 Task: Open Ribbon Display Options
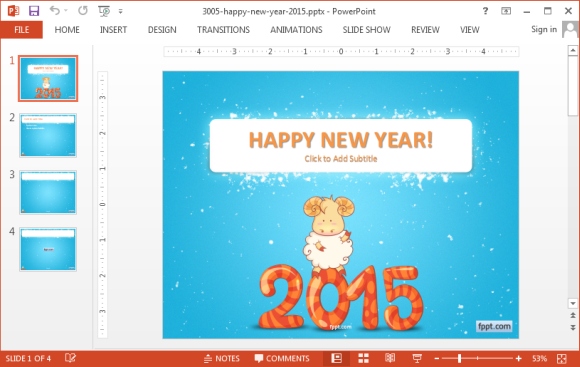[x=506, y=11]
